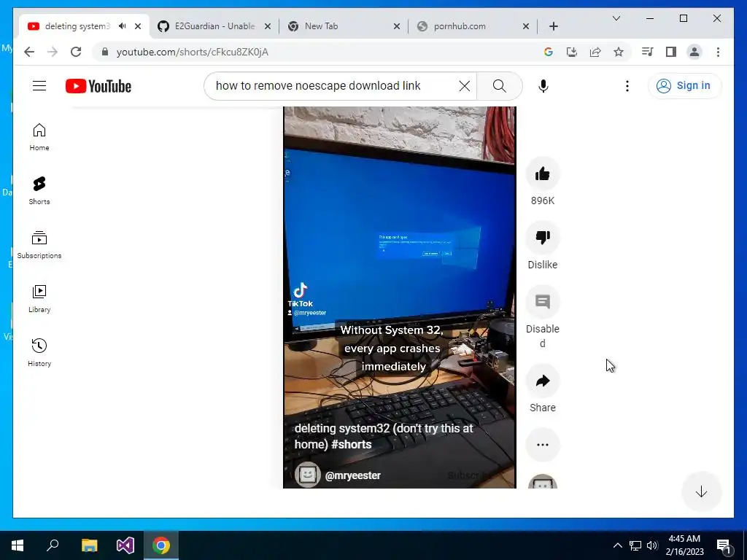Reload the current page
Viewport: 747px width, 560px height.
click(x=76, y=52)
